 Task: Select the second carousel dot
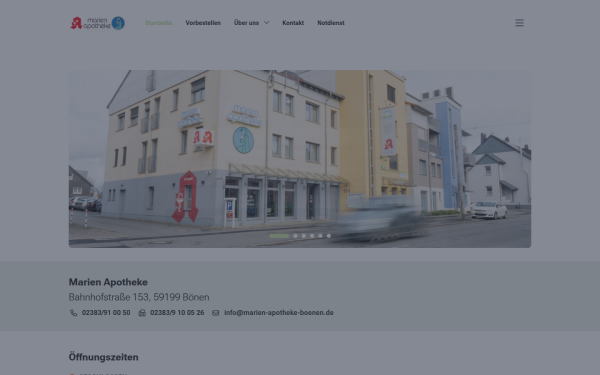click(x=295, y=236)
